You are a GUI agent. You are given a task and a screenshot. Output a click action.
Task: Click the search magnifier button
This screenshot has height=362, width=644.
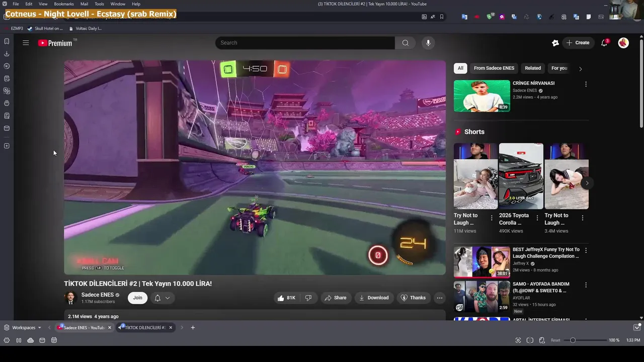coord(405,43)
